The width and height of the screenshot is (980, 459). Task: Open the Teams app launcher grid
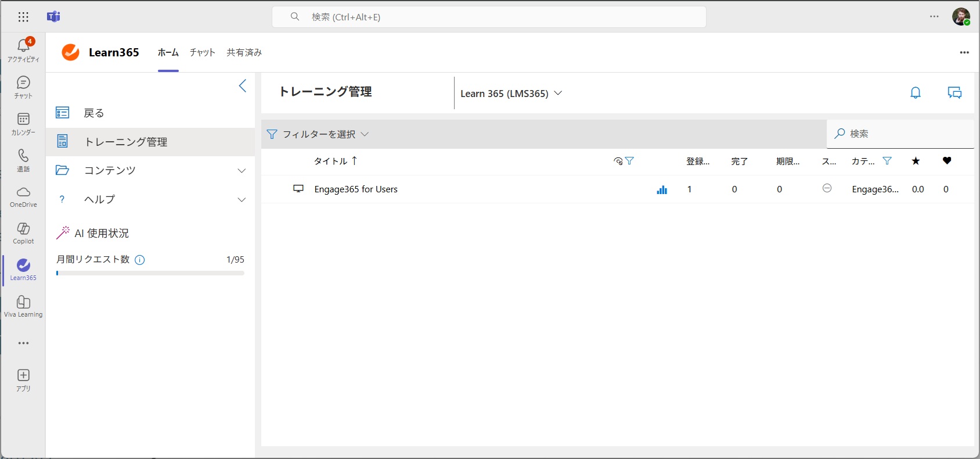pyautogui.click(x=23, y=17)
